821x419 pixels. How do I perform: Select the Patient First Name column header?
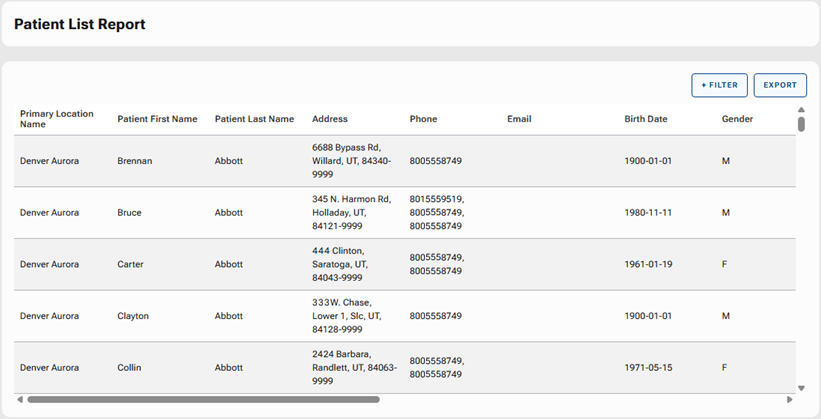coord(157,119)
